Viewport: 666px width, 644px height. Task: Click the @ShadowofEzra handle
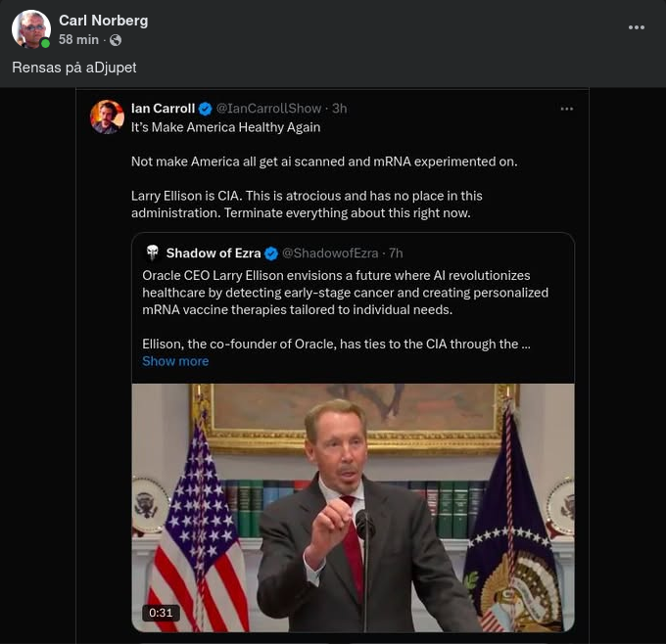tap(330, 253)
